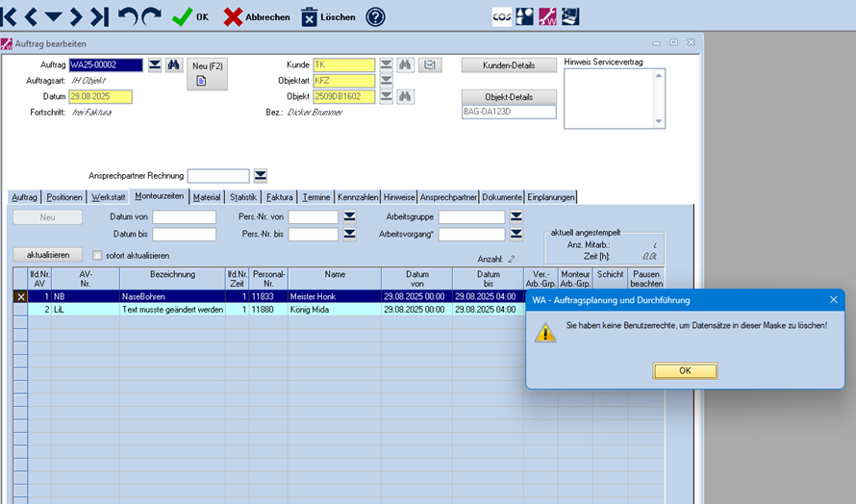The height and width of the screenshot is (504, 856).
Task: Expand the Arbeitsgruppe dropdown
Action: click(516, 217)
